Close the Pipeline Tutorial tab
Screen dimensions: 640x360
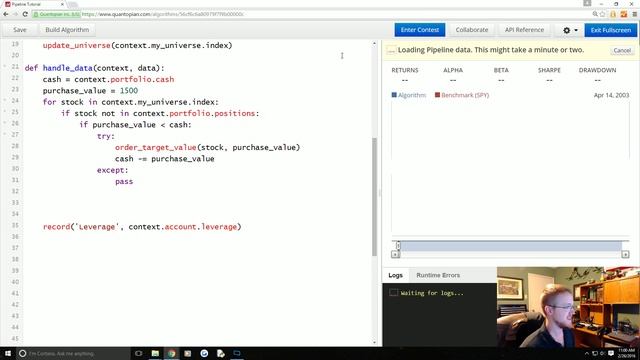click(62, 4)
